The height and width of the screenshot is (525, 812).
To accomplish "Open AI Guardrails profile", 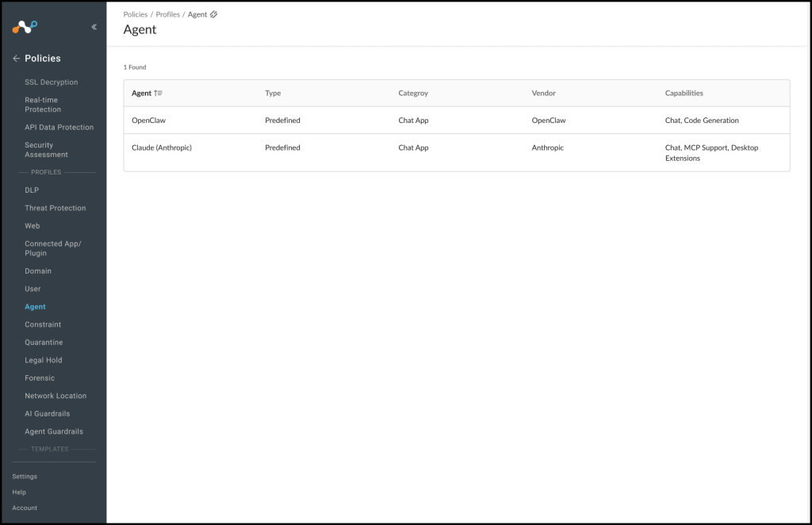I will 47,414.
